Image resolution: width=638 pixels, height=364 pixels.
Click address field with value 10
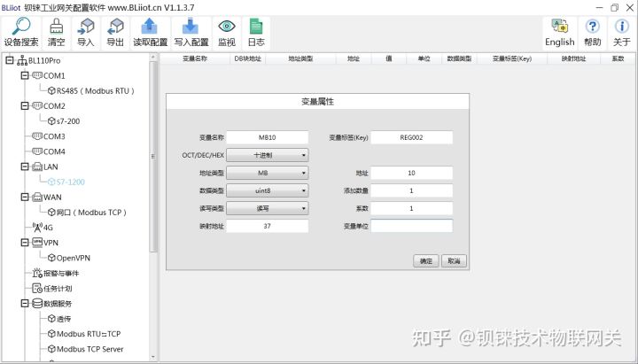(411, 173)
